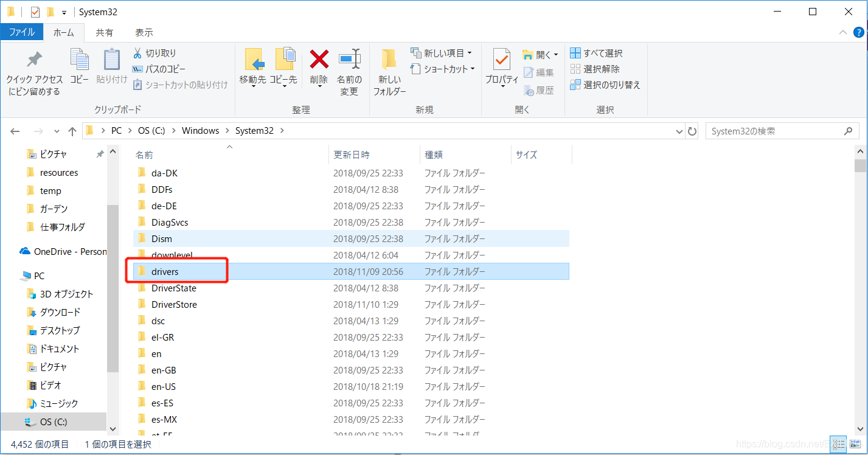Select the Dism folder
The width and height of the screenshot is (868, 455).
(350, 238)
